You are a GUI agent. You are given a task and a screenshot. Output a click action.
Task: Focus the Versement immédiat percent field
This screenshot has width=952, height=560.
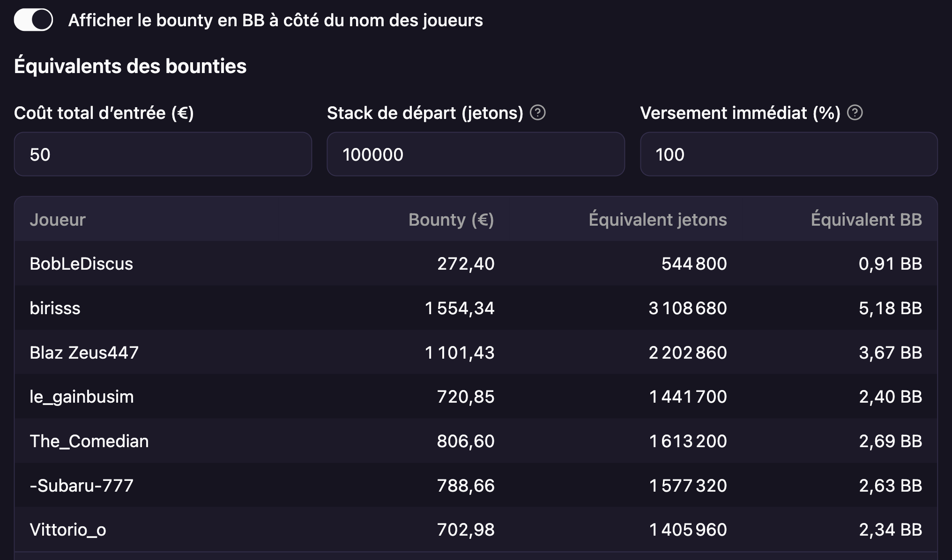click(789, 154)
